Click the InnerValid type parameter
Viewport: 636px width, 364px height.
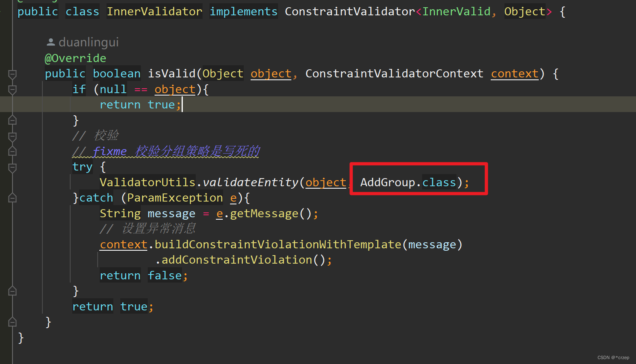click(456, 12)
